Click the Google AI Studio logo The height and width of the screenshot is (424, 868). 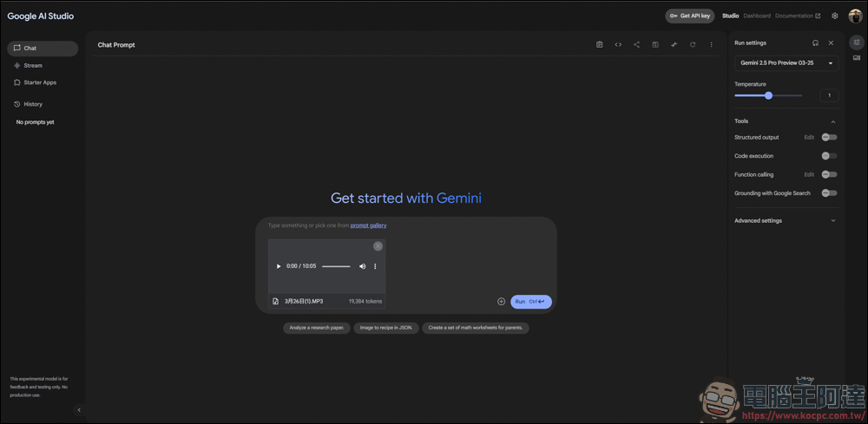pos(41,16)
